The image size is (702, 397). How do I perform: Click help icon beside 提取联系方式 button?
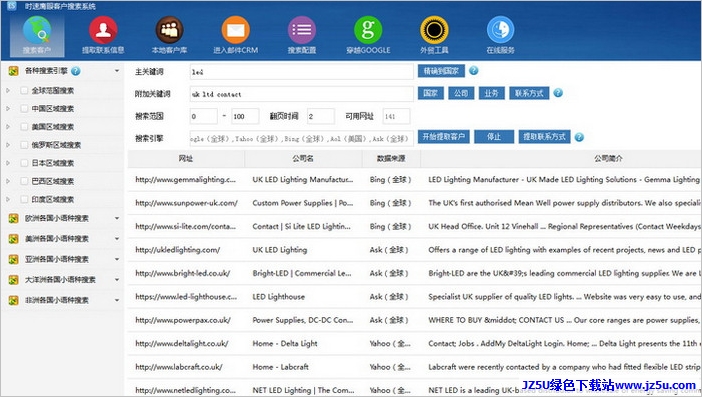579,137
